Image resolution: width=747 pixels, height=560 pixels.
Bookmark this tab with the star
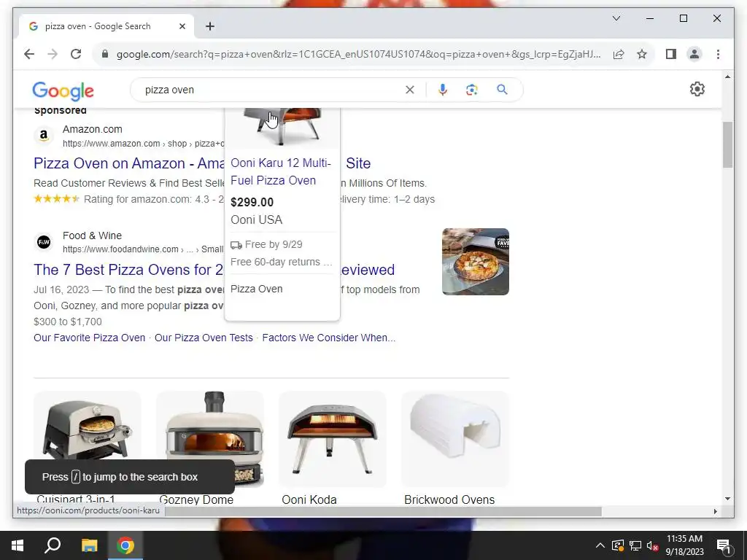642,54
